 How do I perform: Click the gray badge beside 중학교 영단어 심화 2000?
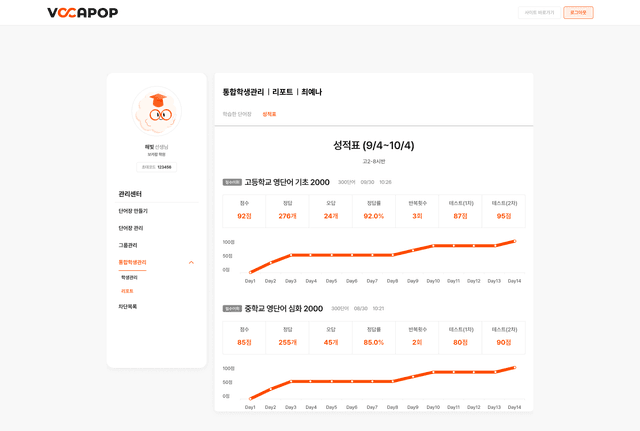pyautogui.click(x=232, y=309)
